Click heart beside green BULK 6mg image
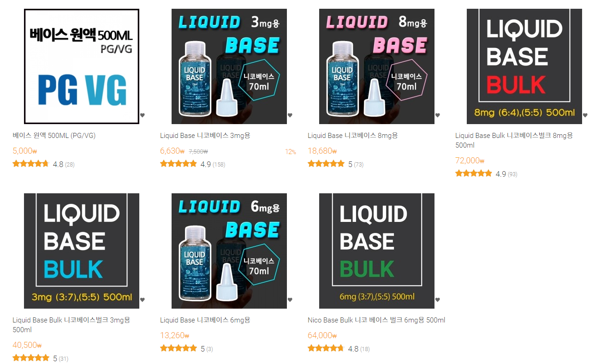Viewport: 601px width, 364px height. point(438,300)
